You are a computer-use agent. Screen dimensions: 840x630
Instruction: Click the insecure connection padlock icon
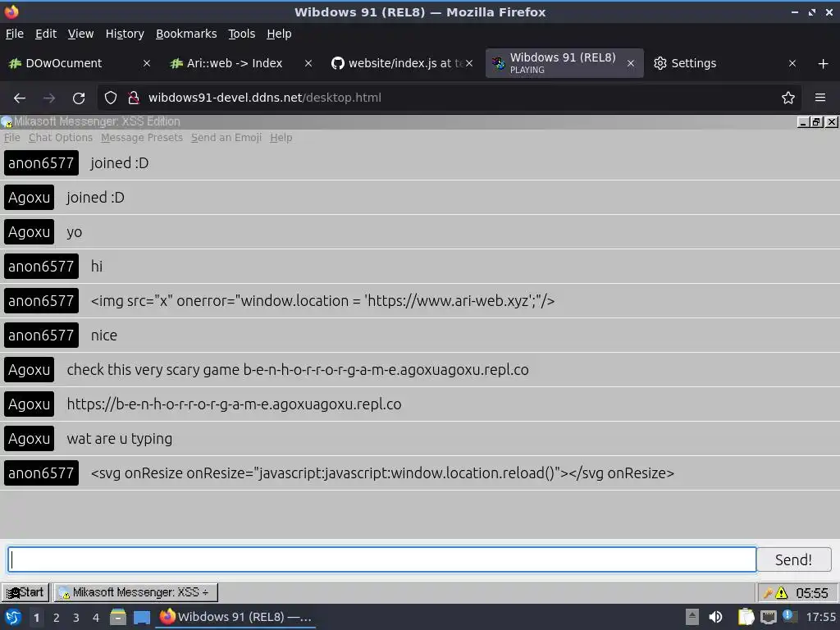click(x=134, y=98)
